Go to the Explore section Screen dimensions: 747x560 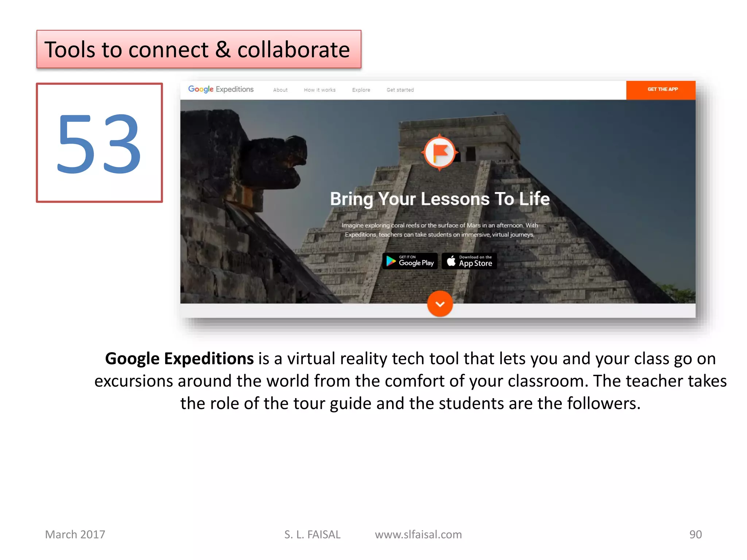[361, 90]
